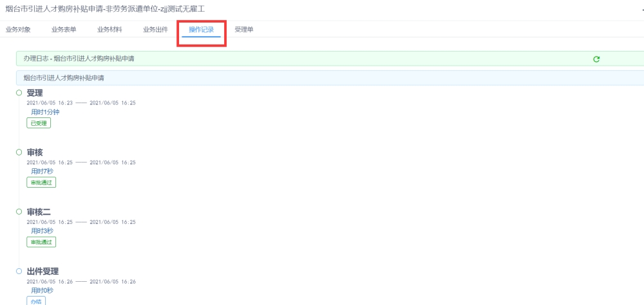Select the 受理 timeline node circle
The height and width of the screenshot is (305, 644).
coord(19,93)
